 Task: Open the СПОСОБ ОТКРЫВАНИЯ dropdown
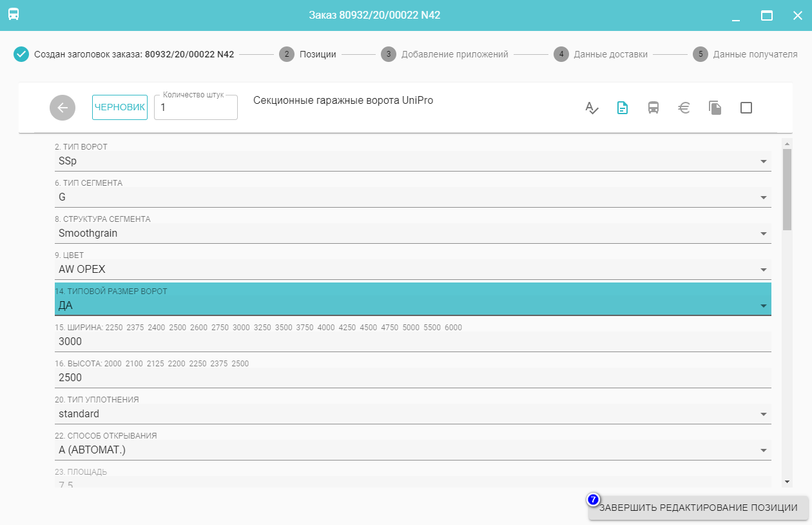(763, 450)
